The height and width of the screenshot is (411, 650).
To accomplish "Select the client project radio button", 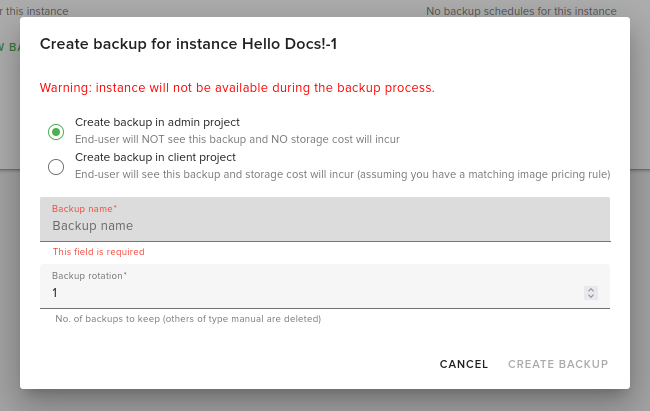I will pos(56,166).
